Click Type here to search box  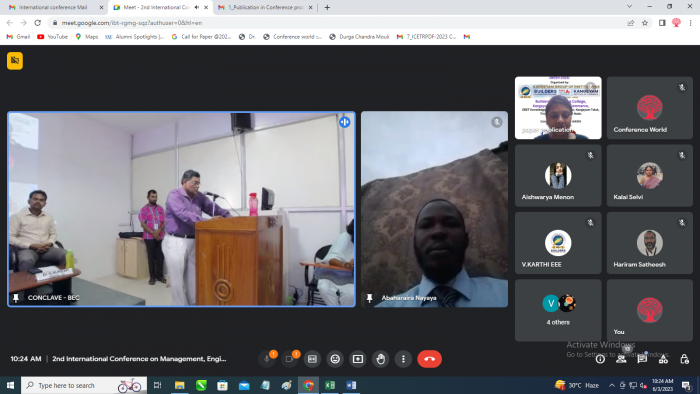(x=84, y=385)
